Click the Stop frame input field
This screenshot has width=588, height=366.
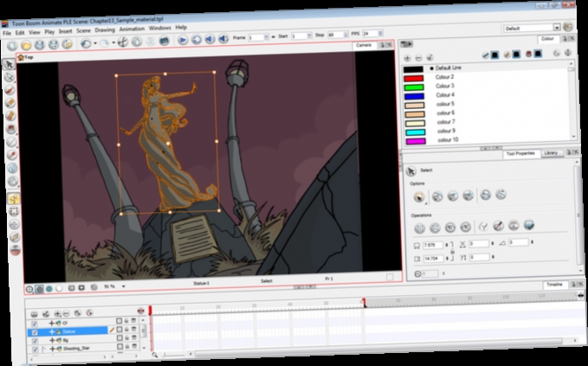tap(335, 35)
